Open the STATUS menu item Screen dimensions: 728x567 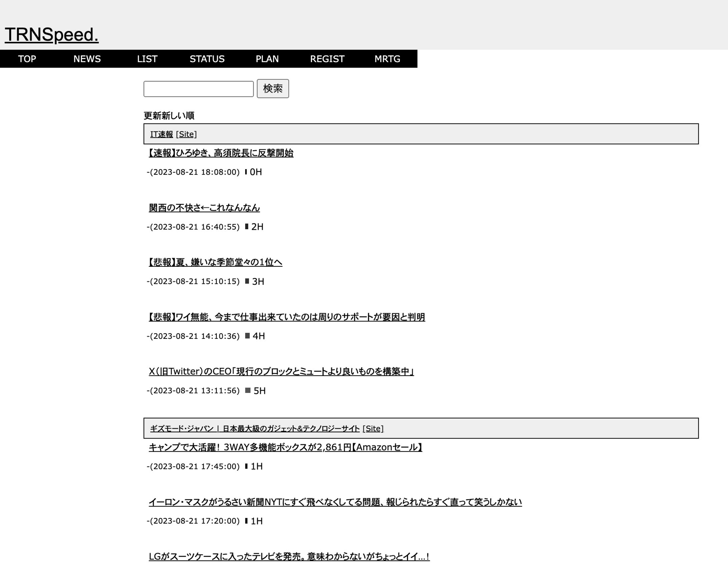point(207,59)
